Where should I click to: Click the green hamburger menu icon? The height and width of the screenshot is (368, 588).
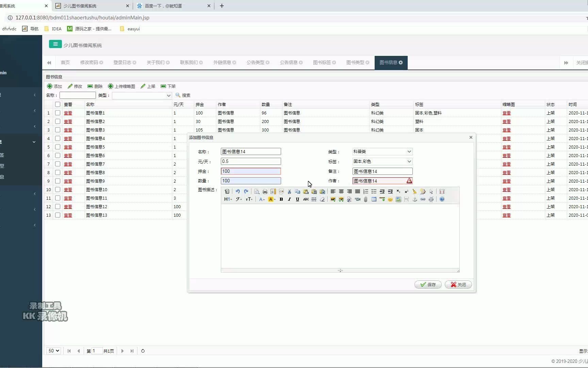click(x=55, y=44)
